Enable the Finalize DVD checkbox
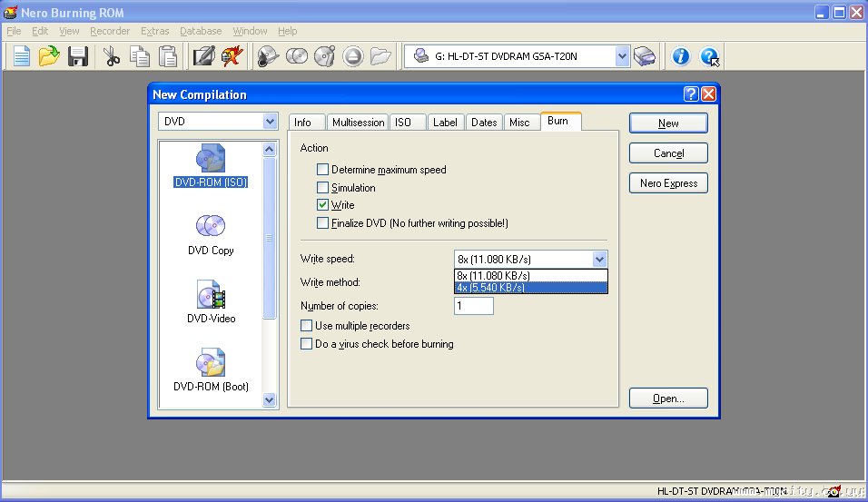This screenshot has height=502, width=868. pos(322,223)
